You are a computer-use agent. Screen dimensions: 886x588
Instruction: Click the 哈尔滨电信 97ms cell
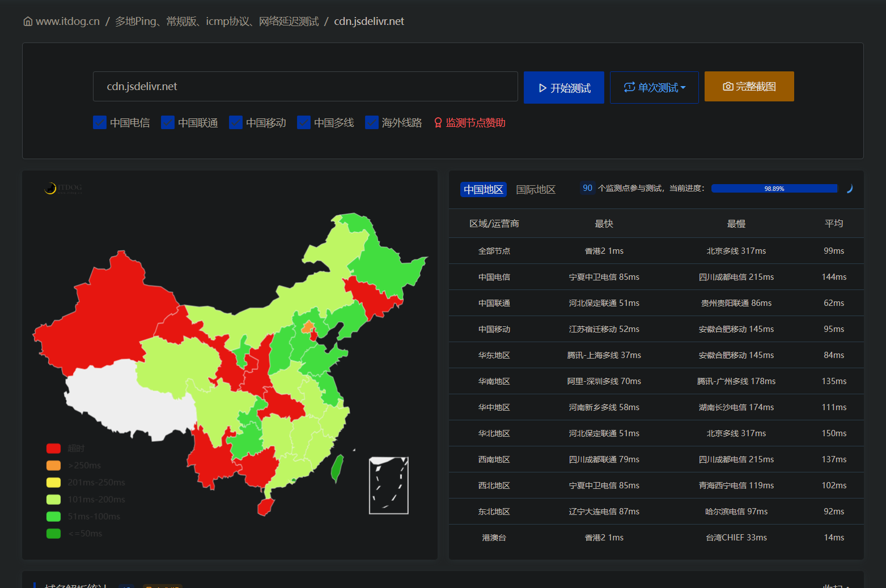click(x=736, y=512)
